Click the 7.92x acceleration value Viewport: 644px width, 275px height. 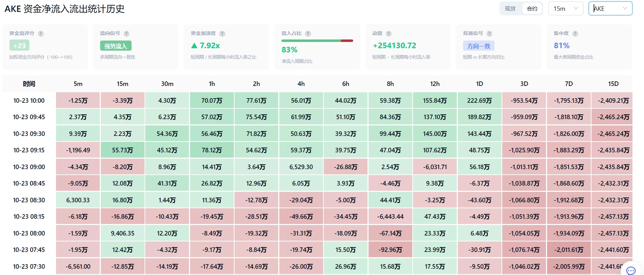[x=205, y=46]
